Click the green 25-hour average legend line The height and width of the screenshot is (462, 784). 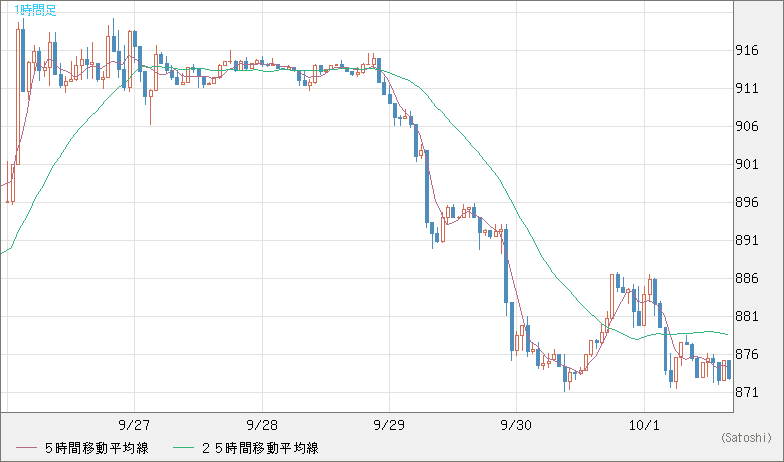(x=179, y=447)
